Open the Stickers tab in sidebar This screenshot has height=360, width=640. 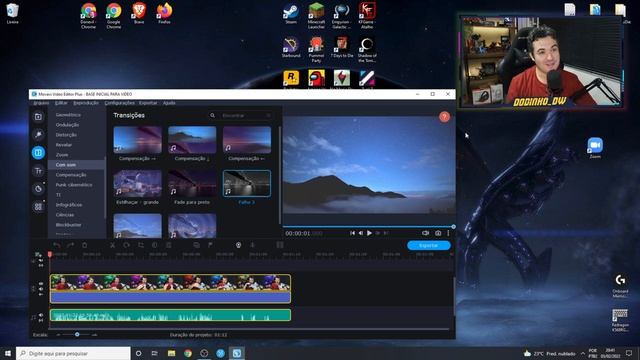pos(38,189)
